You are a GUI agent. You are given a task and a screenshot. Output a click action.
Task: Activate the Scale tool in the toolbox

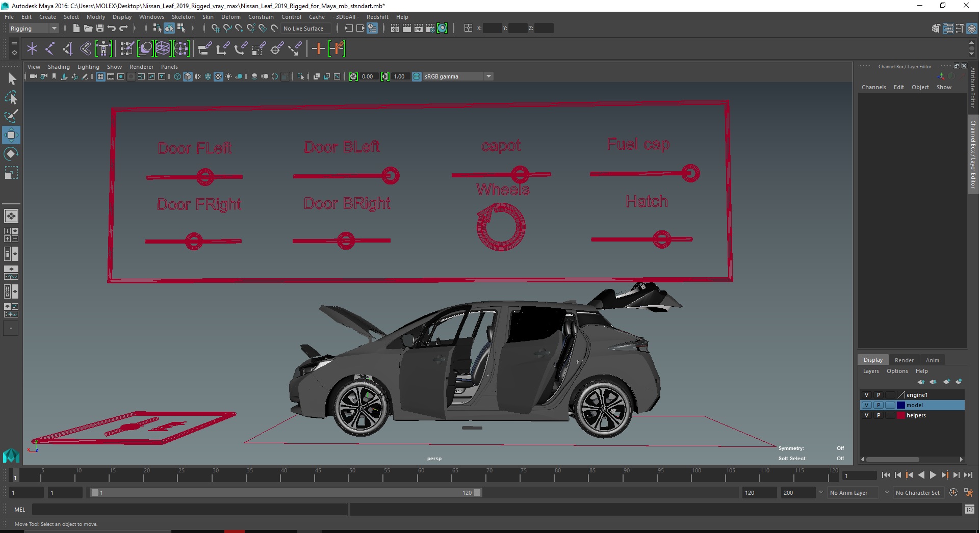[11, 173]
